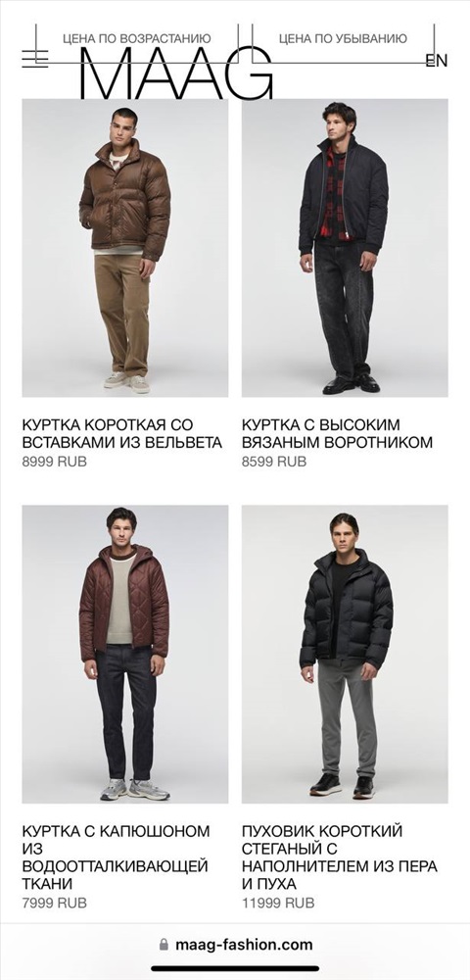470x980 pixels.
Task: Open the black down puffer jacket photo
Action: tap(345, 655)
